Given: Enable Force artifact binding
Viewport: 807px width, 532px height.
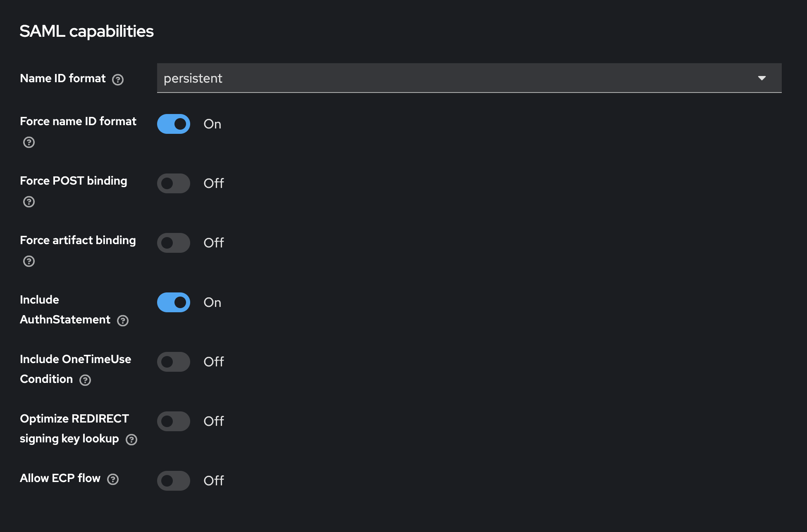Looking at the screenshot, I should (173, 242).
